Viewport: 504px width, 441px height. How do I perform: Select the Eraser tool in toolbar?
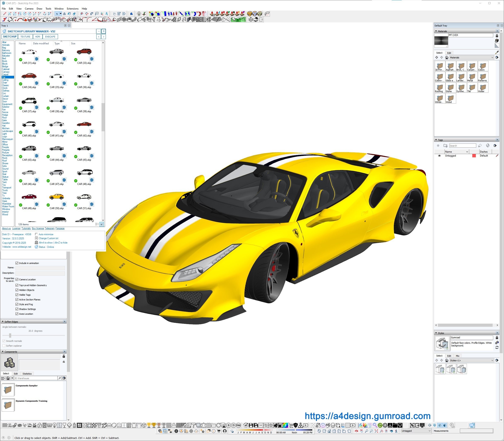(x=74, y=14)
